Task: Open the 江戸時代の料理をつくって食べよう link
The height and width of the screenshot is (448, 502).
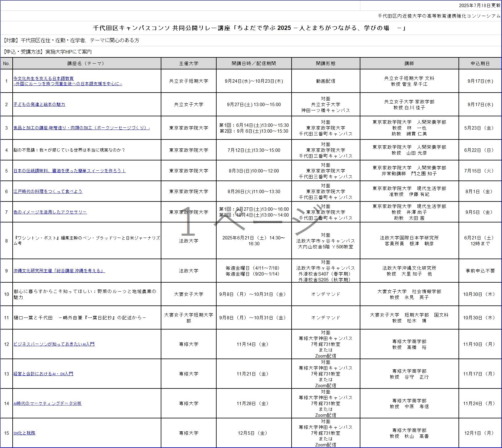Action: click(48, 191)
